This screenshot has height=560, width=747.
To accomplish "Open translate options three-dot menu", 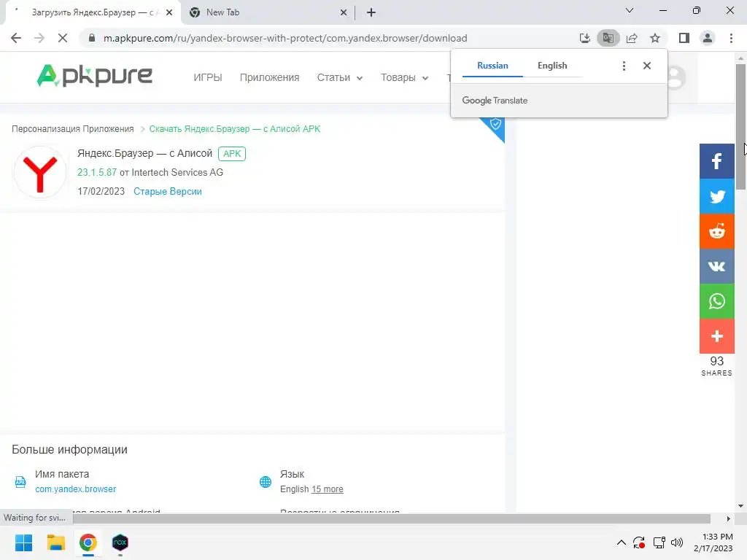I will (x=624, y=66).
